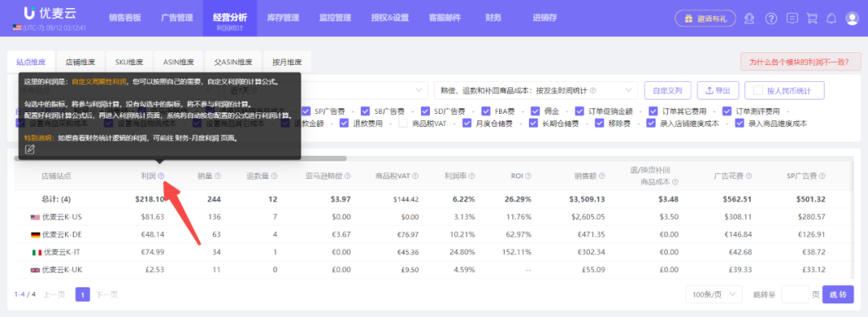Open the 客服邮件 menu
Image resolution: width=868 pixels, height=317 pixels.
[x=444, y=18]
